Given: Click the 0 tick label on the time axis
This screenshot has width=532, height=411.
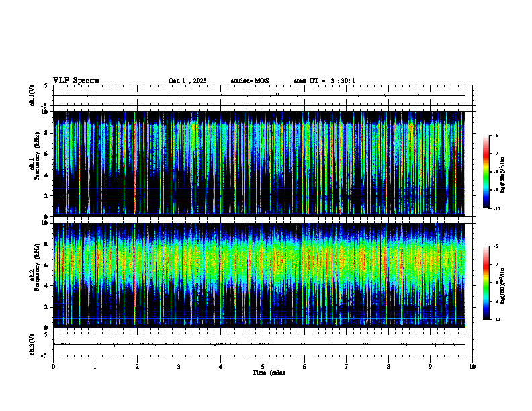Looking at the screenshot, I should [x=53, y=367].
